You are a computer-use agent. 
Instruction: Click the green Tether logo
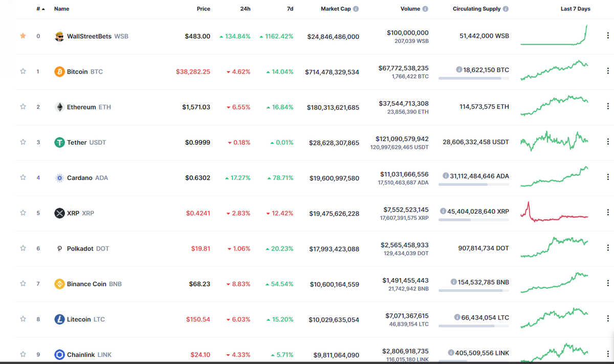point(59,142)
